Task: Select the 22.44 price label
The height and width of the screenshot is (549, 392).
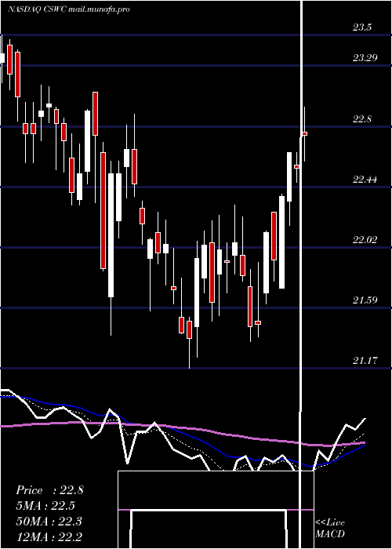Action: 365,180
